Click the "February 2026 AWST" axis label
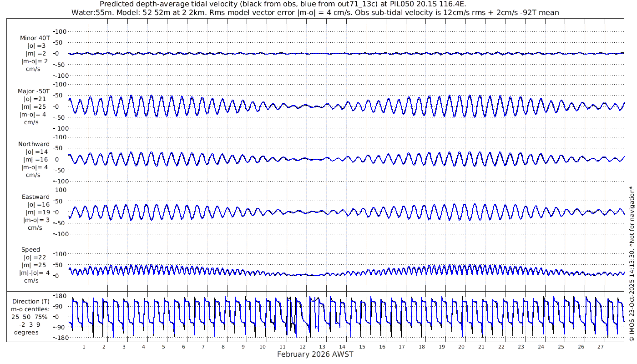 (315, 354)
